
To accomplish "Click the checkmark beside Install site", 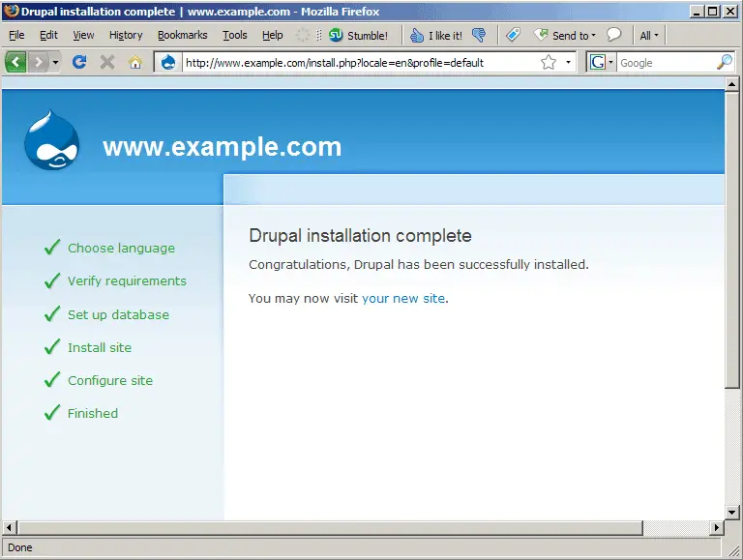I will click(52, 346).
